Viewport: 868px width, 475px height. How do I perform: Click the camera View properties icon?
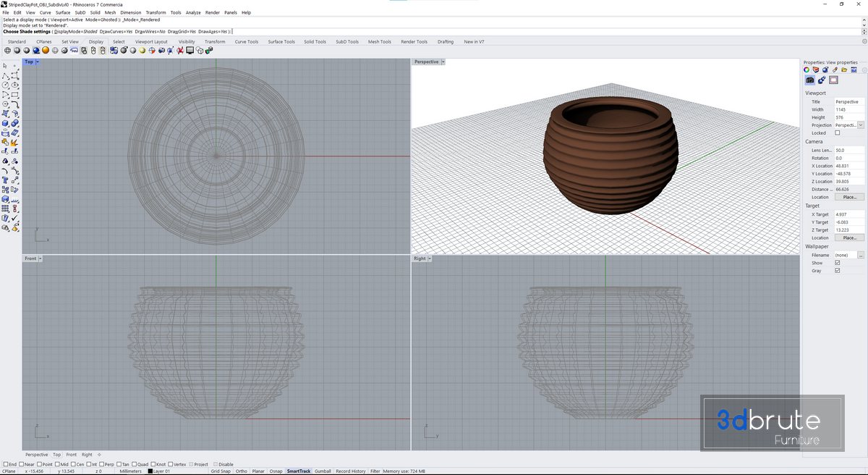(x=810, y=80)
